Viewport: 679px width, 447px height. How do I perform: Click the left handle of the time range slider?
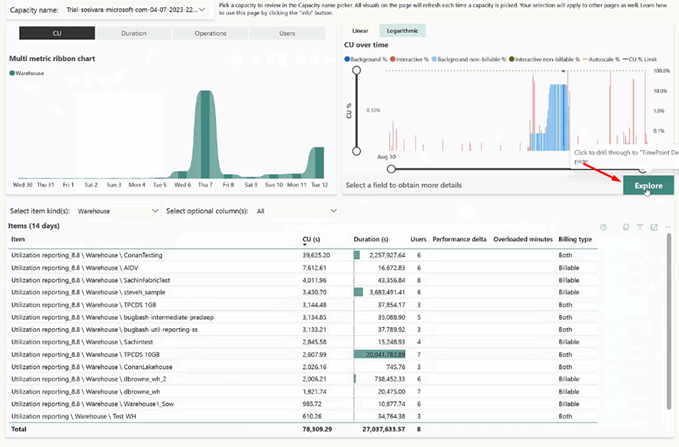point(391,169)
